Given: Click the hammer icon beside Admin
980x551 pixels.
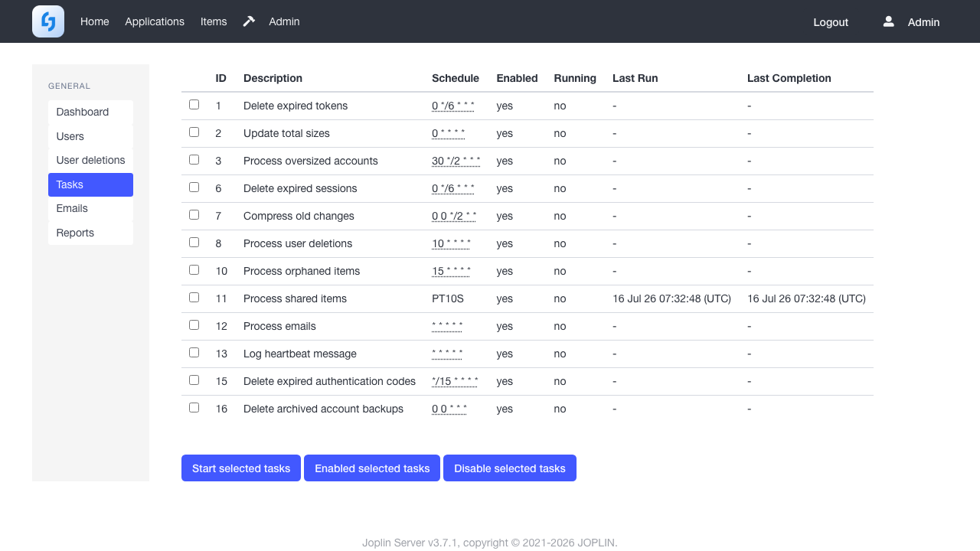Looking at the screenshot, I should coord(249,21).
